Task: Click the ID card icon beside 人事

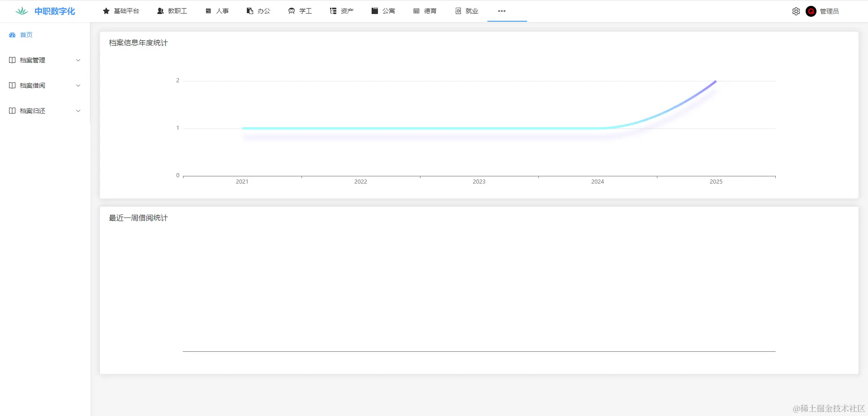Action: coord(208,11)
